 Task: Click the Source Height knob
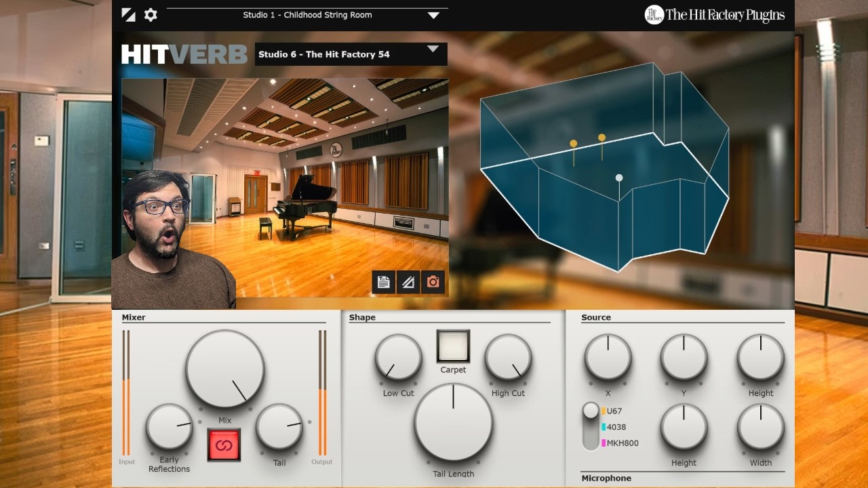(x=761, y=357)
